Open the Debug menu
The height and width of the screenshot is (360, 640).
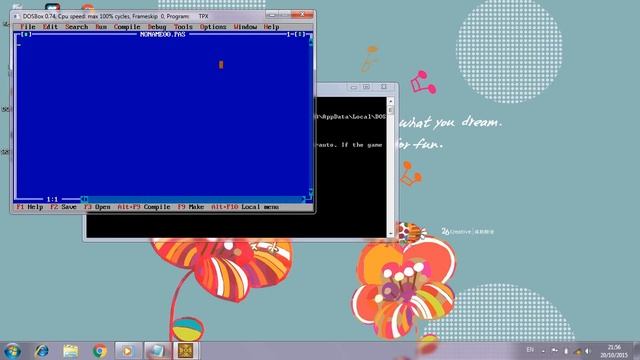pyautogui.click(x=157, y=27)
